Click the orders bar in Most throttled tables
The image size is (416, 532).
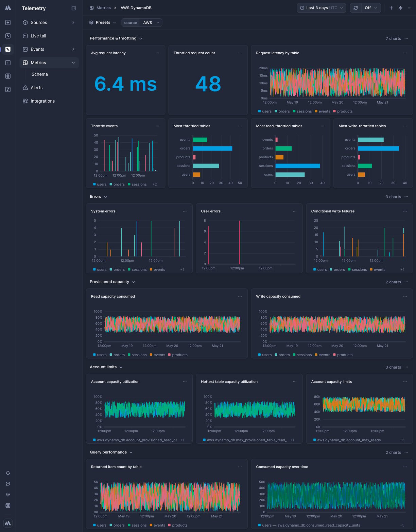coord(212,148)
